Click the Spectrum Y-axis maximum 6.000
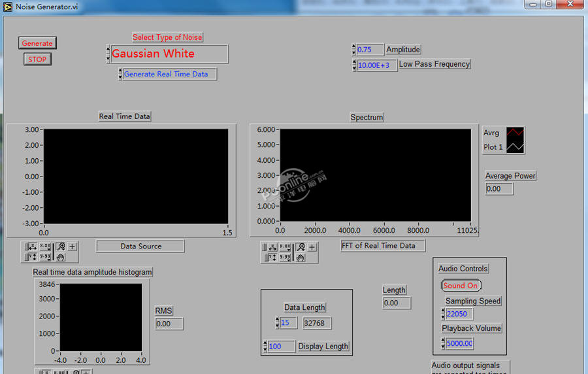Viewport: 588px width, 374px height. tap(266, 129)
